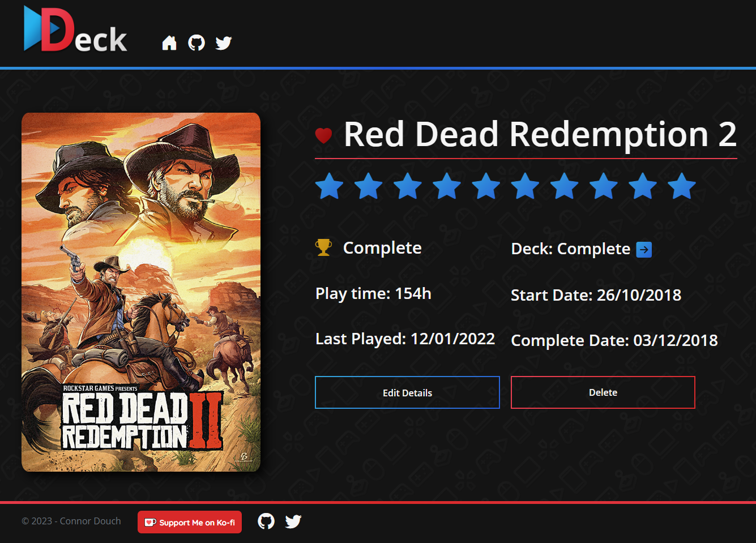
Task: Open the blue arrow next to Deck: Complete
Action: pos(644,249)
